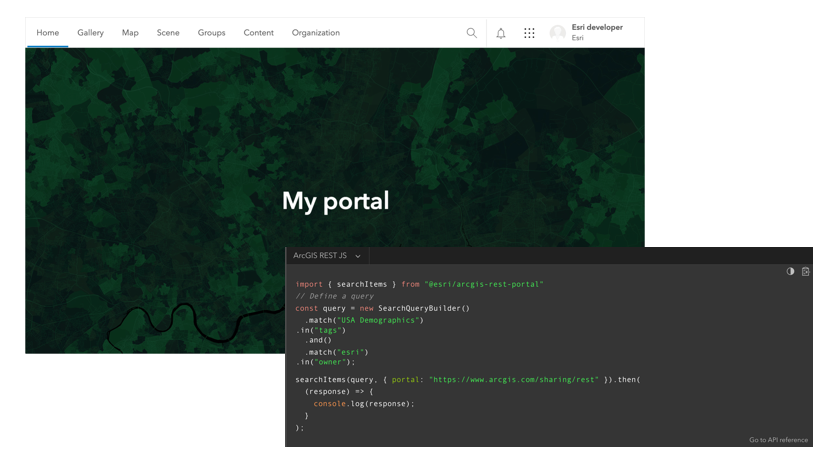Click the "tags" string in code

tap(328, 331)
